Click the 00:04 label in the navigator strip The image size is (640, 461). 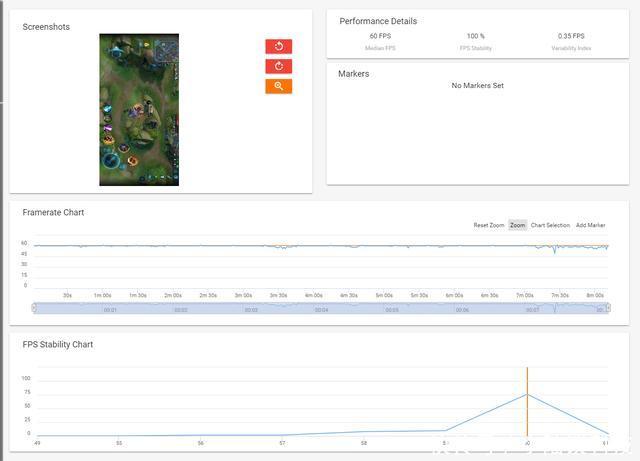pos(321,310)
